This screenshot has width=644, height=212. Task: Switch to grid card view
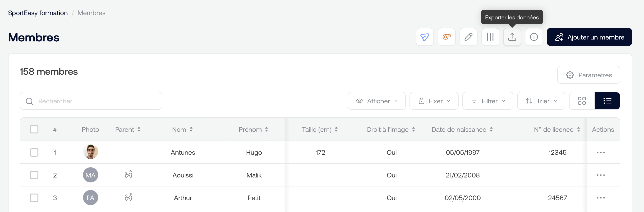pos(582,101)
